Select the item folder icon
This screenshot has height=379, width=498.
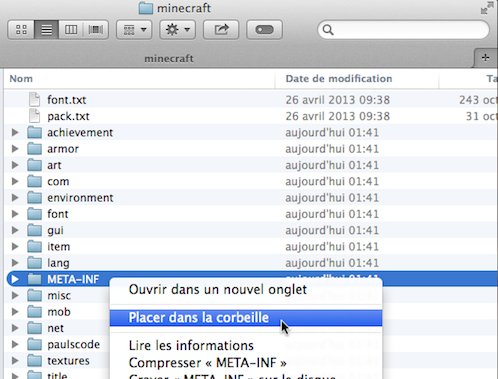pyautogui.click(x=35, y=246)
